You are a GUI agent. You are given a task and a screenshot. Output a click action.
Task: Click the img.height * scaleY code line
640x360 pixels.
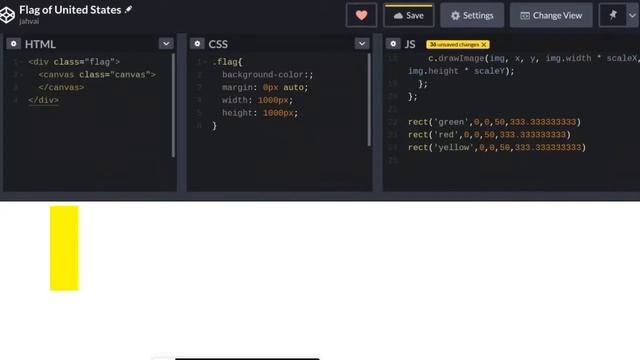pos(461,71)
